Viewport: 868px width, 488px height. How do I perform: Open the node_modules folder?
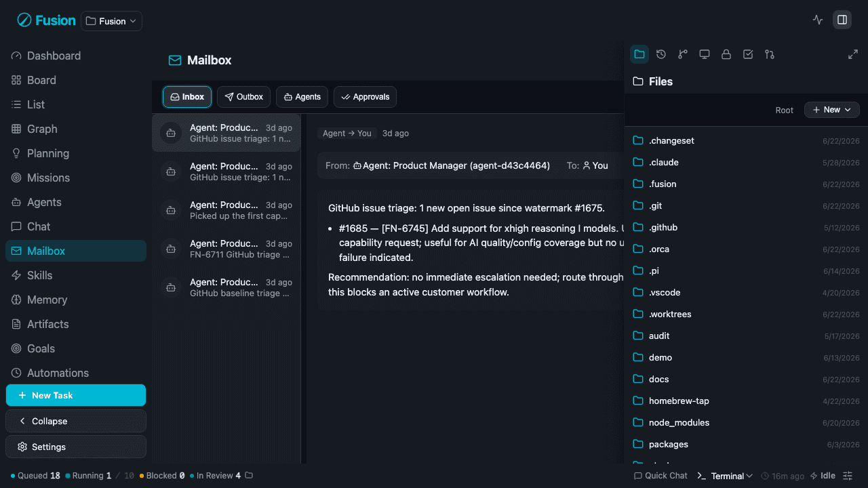pyautogui.click(x=746, y=422)
